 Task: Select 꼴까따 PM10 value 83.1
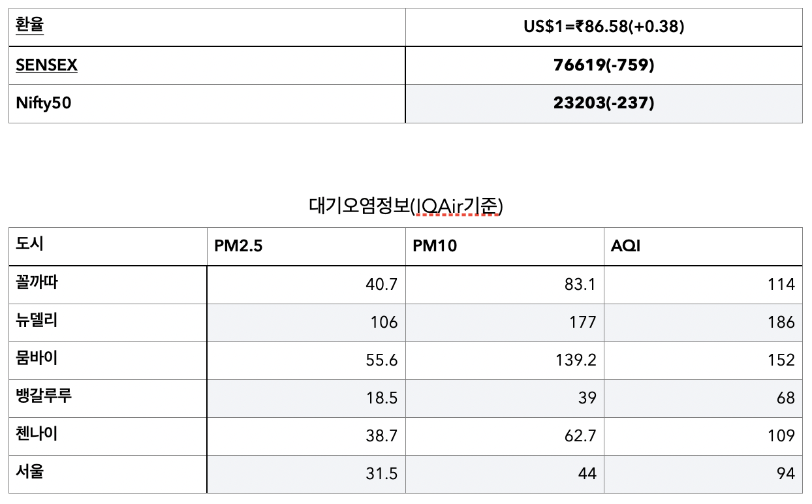(x=579, y=284)
